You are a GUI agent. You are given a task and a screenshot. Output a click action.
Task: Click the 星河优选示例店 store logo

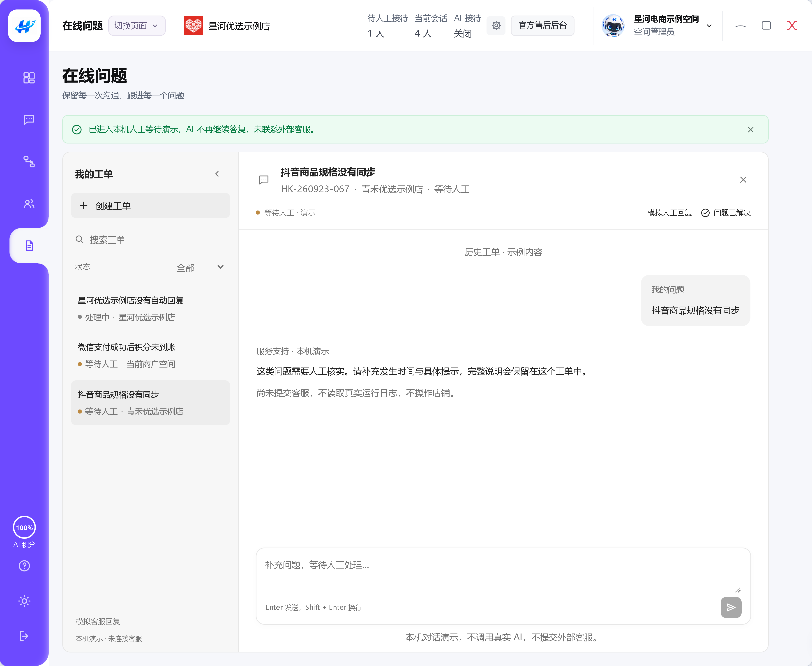pos(193,26)
